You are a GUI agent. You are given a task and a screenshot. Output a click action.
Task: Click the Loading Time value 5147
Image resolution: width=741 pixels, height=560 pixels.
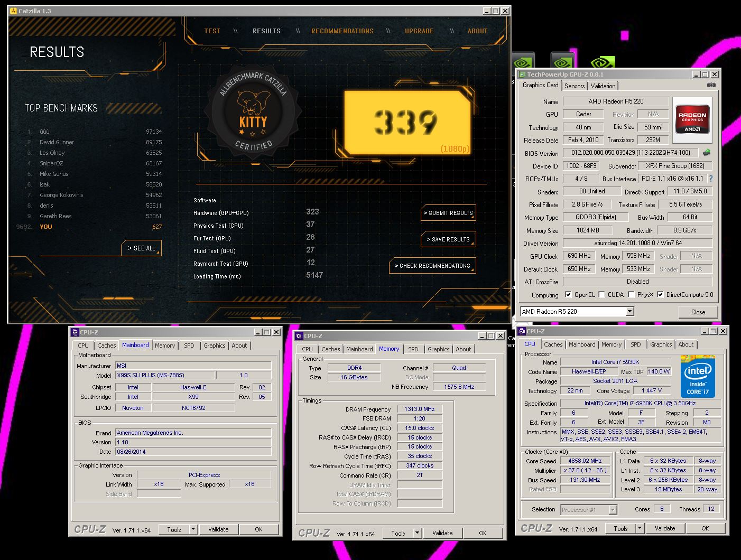(x=314, y=275)
